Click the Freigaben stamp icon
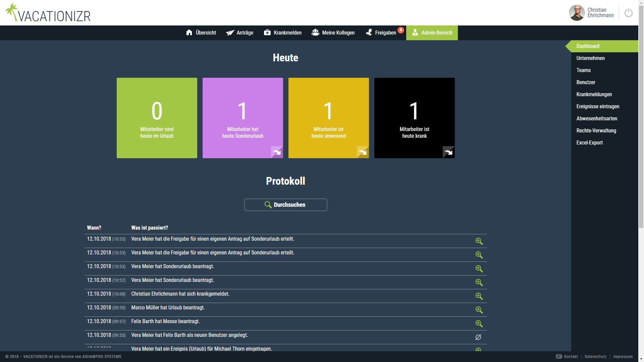This screenshot has width=644, height=362. tap(369, 33)
